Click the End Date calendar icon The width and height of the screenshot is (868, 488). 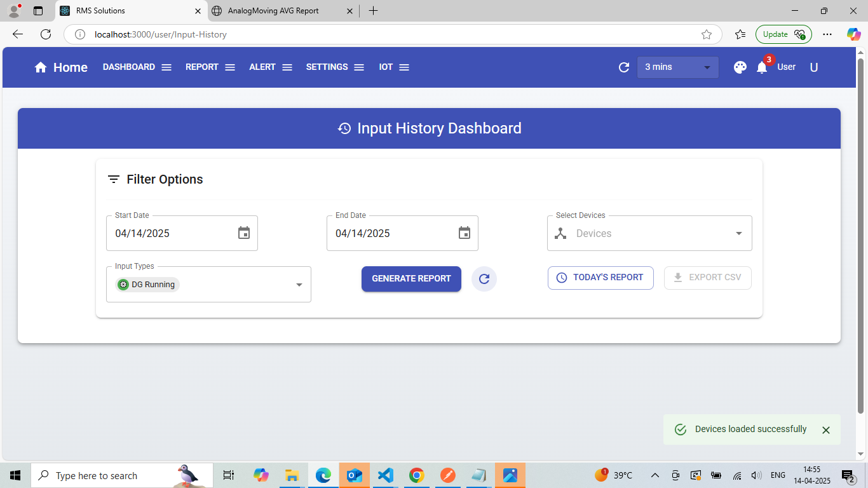(465, 233)
